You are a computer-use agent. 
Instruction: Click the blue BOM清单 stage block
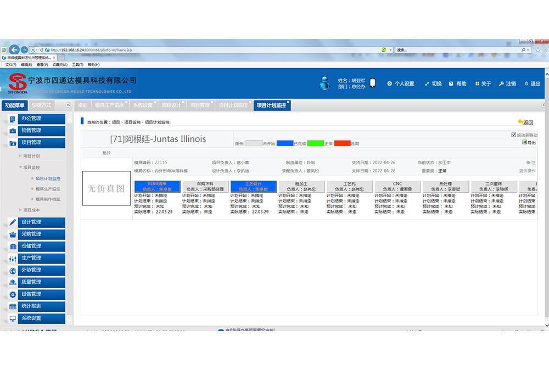tap(157, 186)
